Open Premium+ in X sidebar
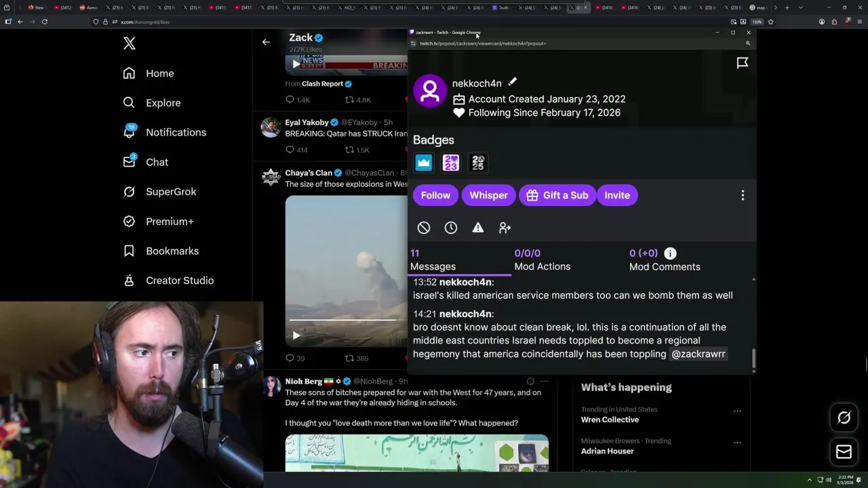868x488 pixels. tap(170, 221)
